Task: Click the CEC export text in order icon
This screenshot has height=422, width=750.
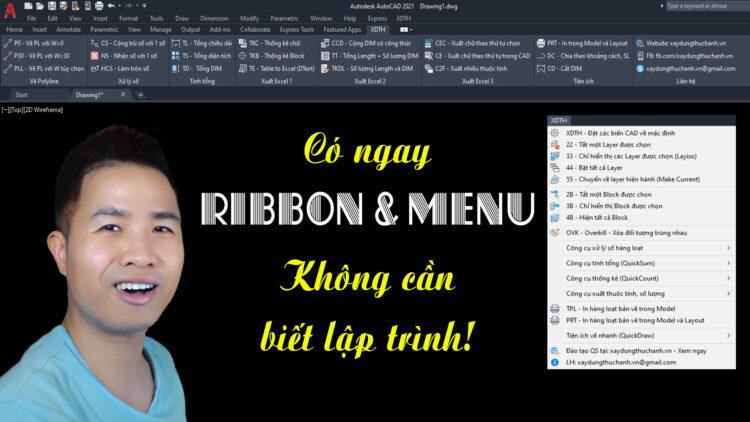Action: (x=429, y=44)
